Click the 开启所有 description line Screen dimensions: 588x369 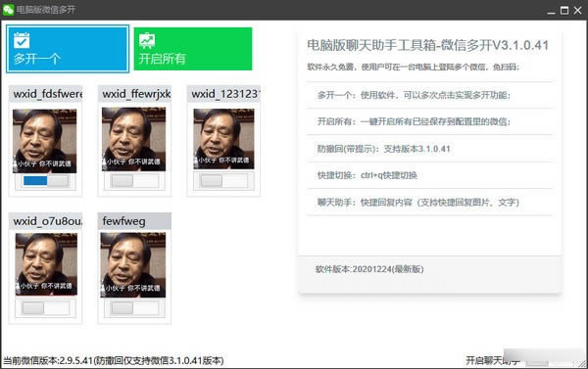click(414, 121)
